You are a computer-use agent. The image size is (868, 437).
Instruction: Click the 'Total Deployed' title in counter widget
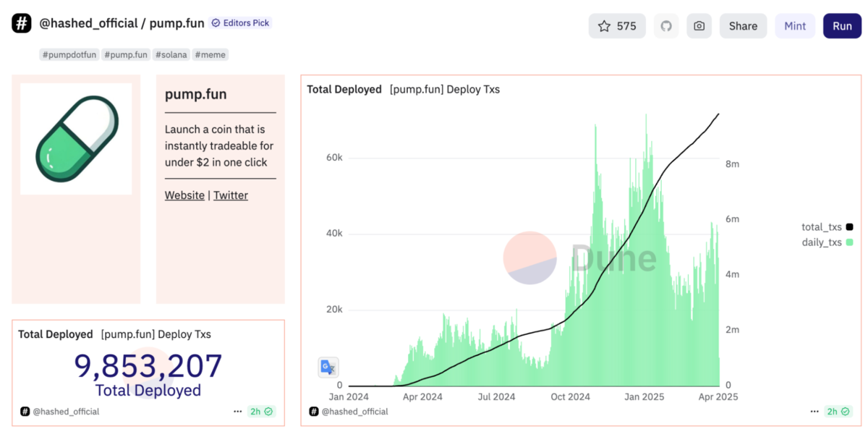click(x=56, y=334)
